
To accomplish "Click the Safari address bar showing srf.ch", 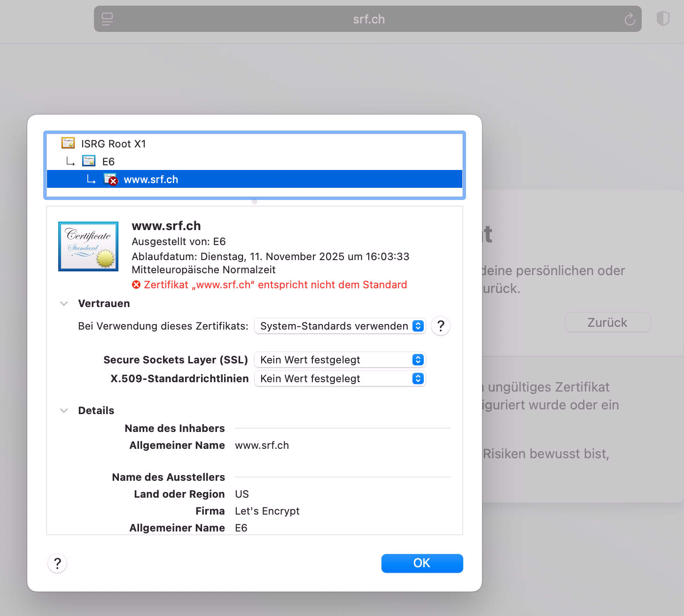I will (368, 19).
